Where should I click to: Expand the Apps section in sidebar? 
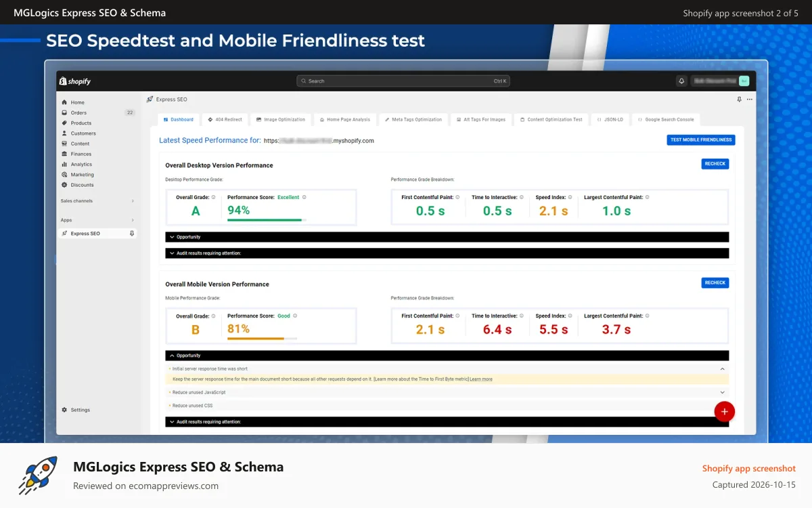pos(97,220)
